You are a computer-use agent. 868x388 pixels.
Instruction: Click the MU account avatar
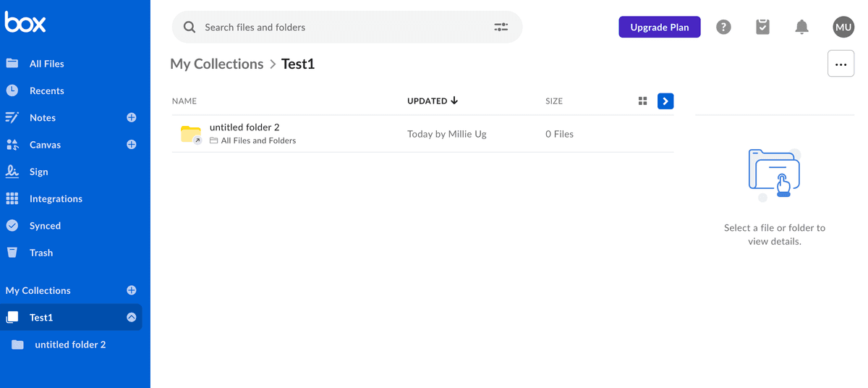(843, 27)
